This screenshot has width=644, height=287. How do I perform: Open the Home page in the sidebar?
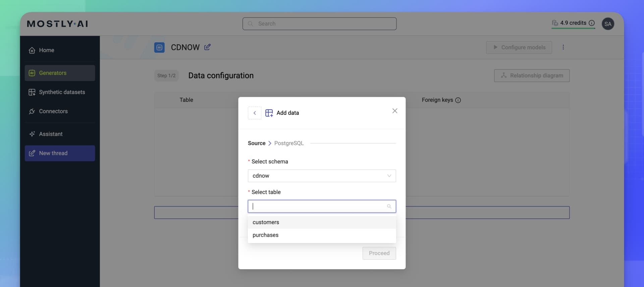(60, 50)
